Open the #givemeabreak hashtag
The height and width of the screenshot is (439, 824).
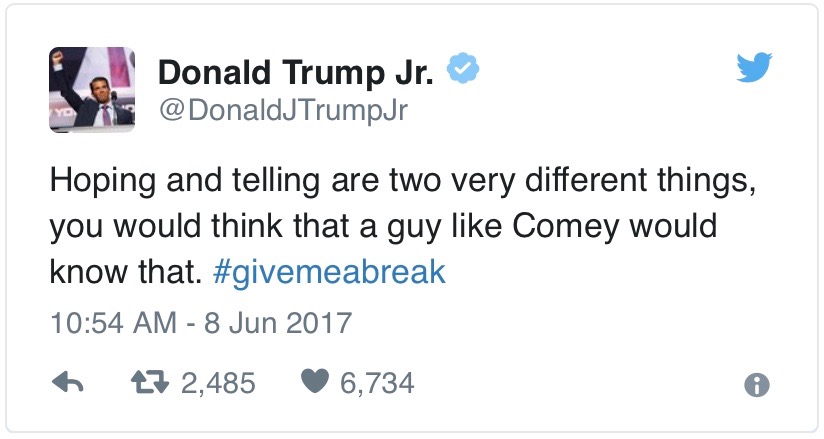tap(329, 273)
